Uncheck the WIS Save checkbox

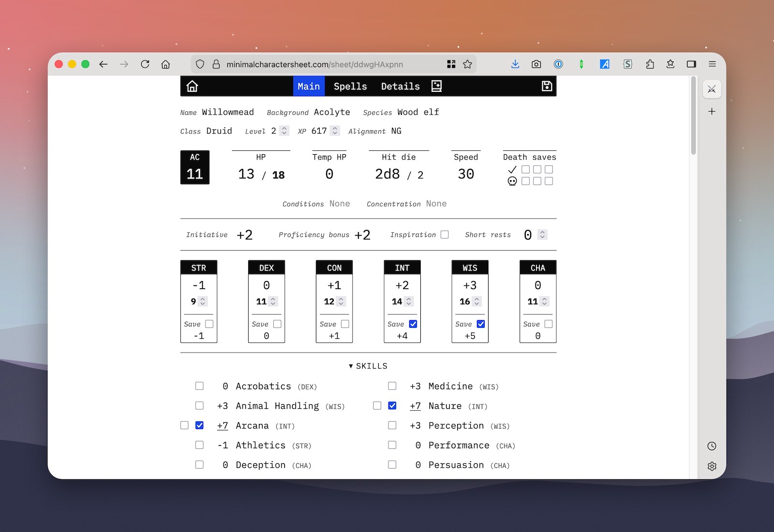click(480, 324)
